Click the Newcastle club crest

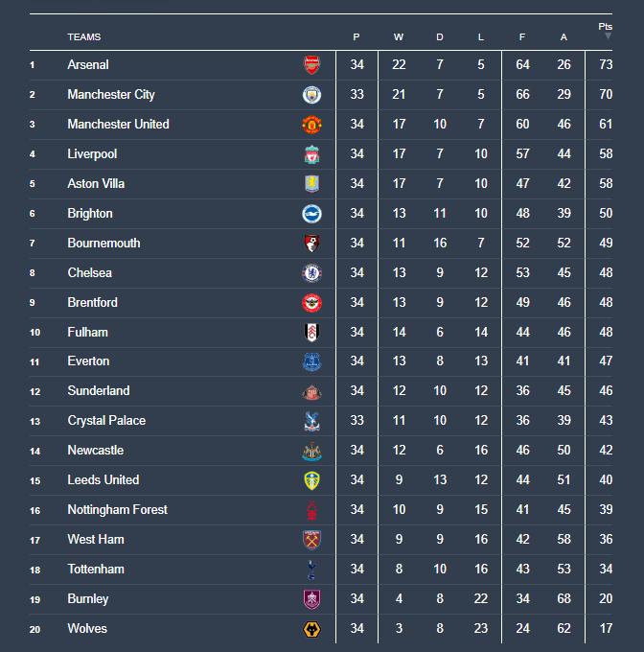311,452
